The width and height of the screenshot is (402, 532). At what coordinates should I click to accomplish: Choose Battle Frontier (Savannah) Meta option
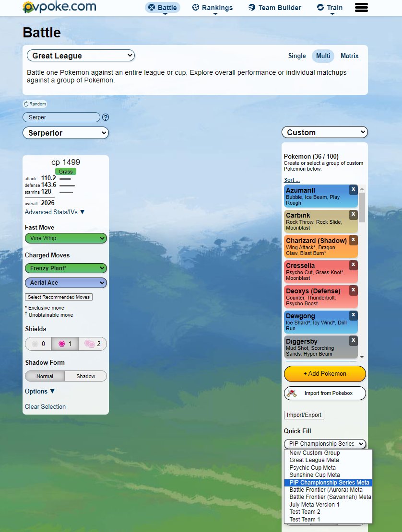328,497
